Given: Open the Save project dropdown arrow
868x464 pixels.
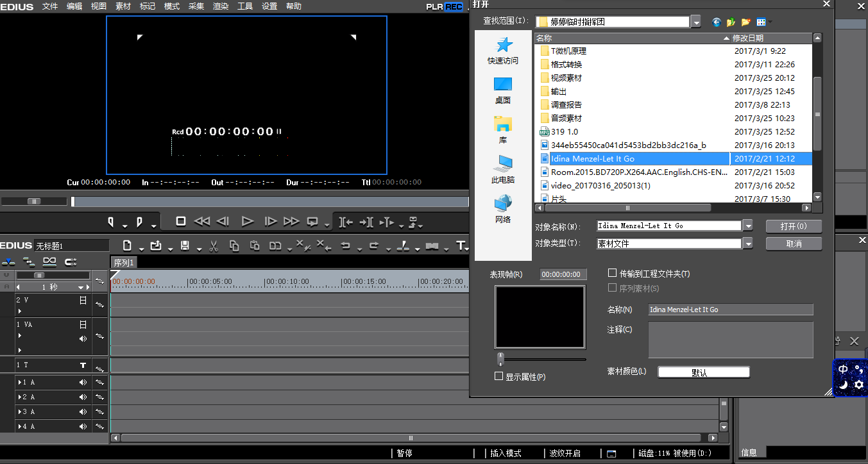Looking at the screenshot, I should click(x=199, y=249).
